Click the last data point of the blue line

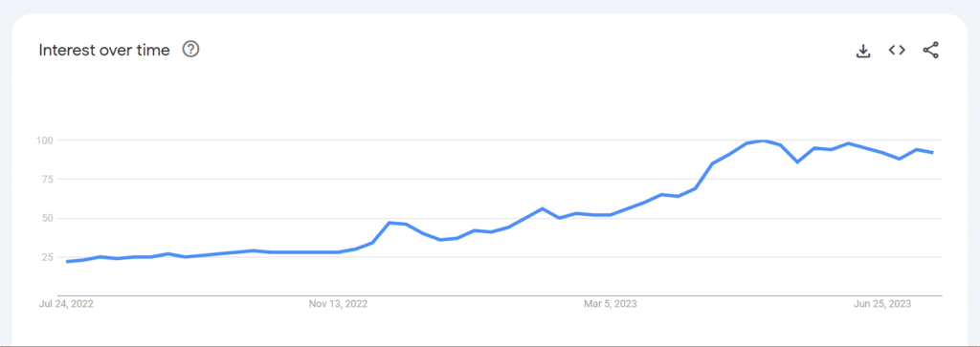(x=932, y=152)
